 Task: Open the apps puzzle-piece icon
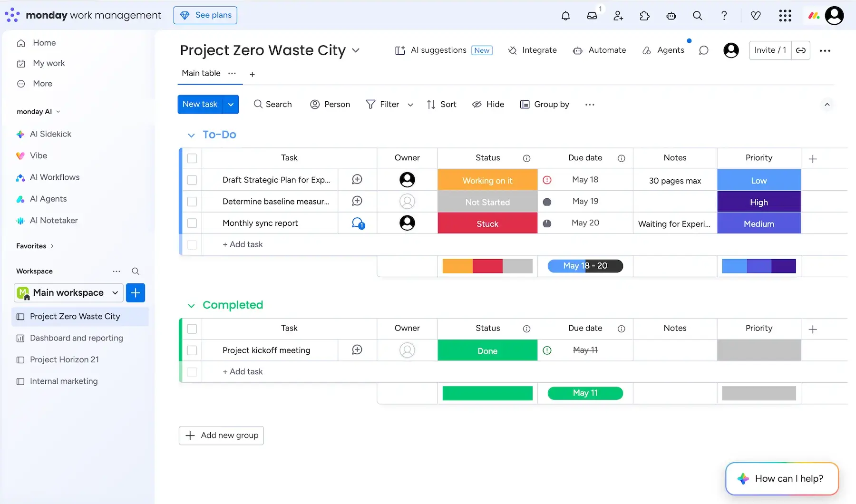645,16
